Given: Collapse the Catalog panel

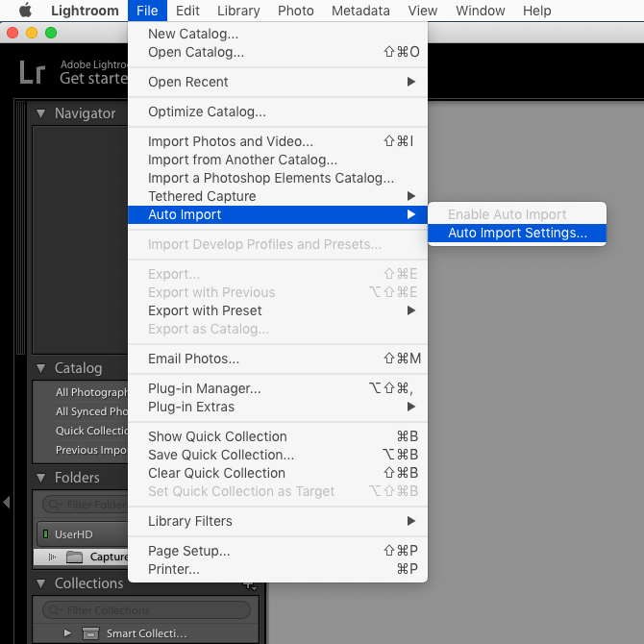Looking at the screenshot, I should pos(40,368).
